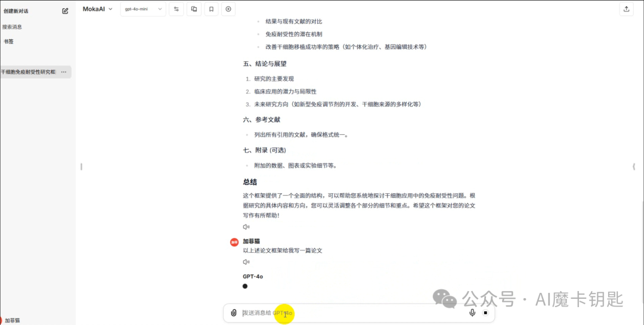
Task: Open the parameter settings sliders icon
Action: (176, 9)
